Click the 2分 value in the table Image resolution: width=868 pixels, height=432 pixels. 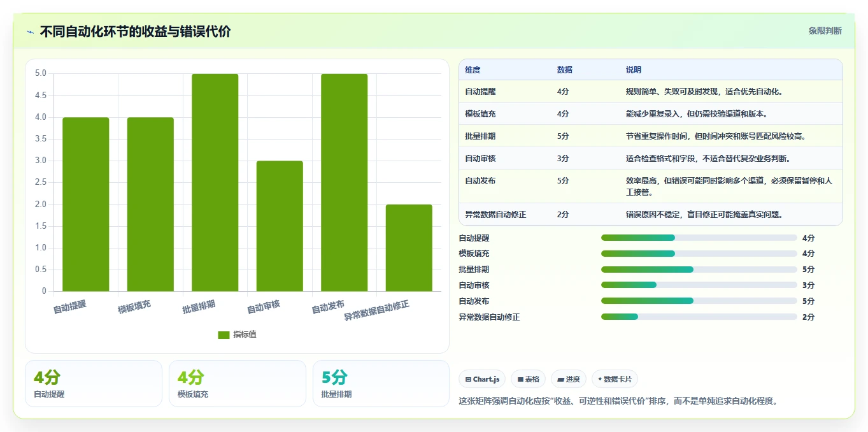click(563, 215)
